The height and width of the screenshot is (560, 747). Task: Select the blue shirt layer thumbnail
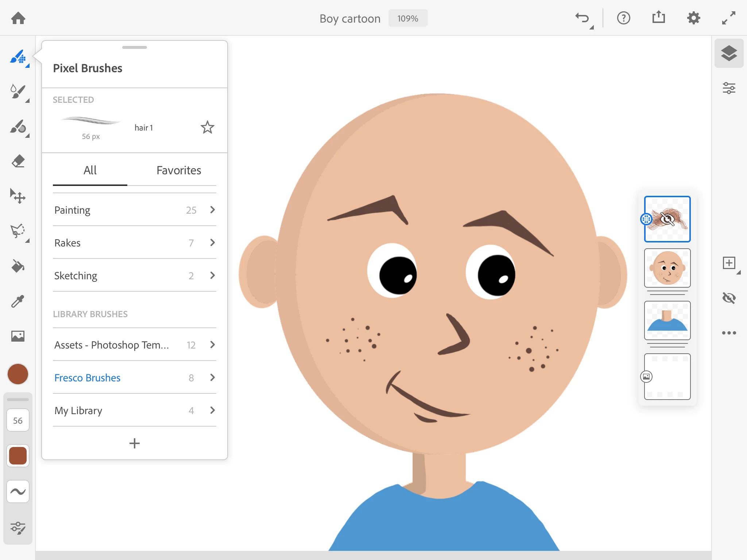point(667,320)
